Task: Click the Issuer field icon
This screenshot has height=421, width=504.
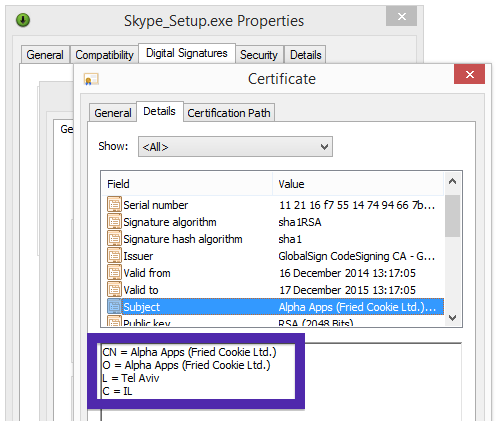Action: click(x=114, y=255)
